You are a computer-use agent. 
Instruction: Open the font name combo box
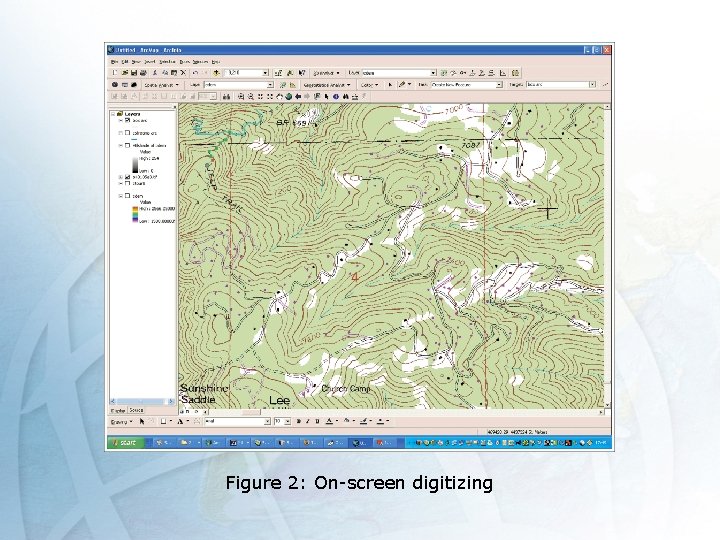pos(237,421)
